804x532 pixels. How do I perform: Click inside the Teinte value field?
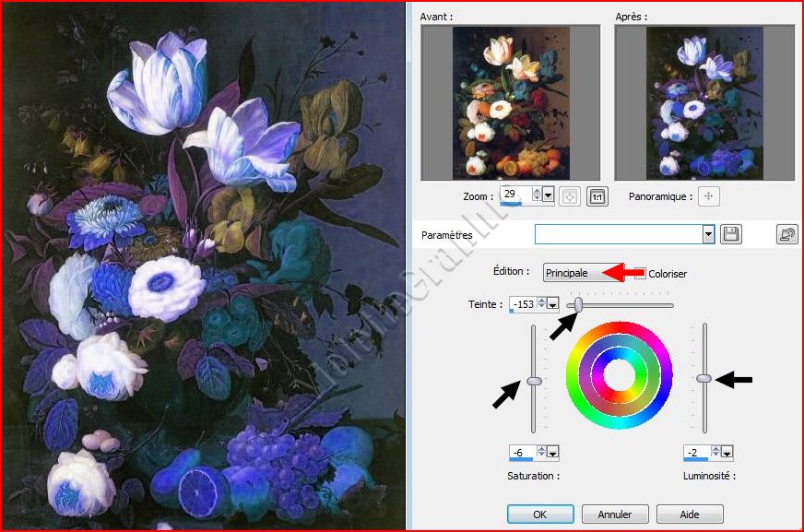[521, 304]
